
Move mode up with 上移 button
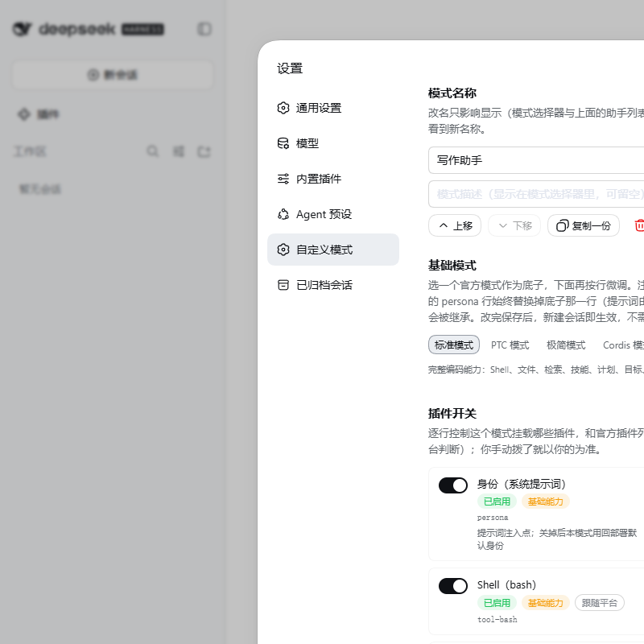point(455,225)
